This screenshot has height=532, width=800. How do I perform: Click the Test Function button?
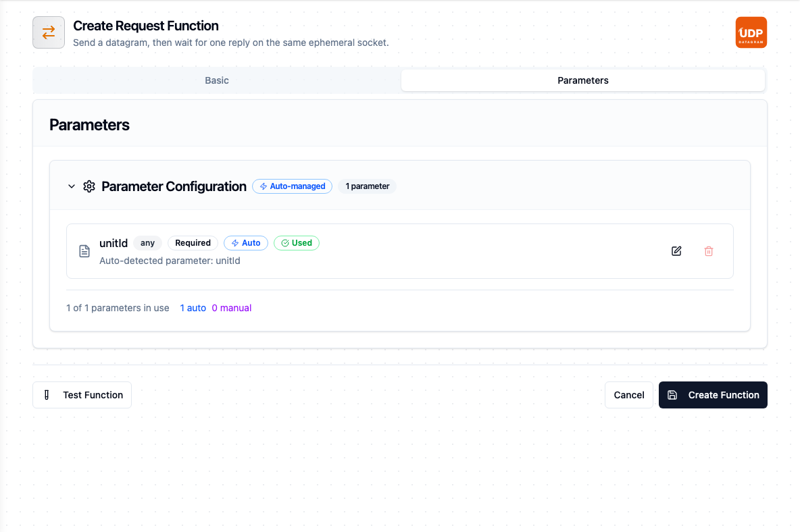tap(82, 395)
